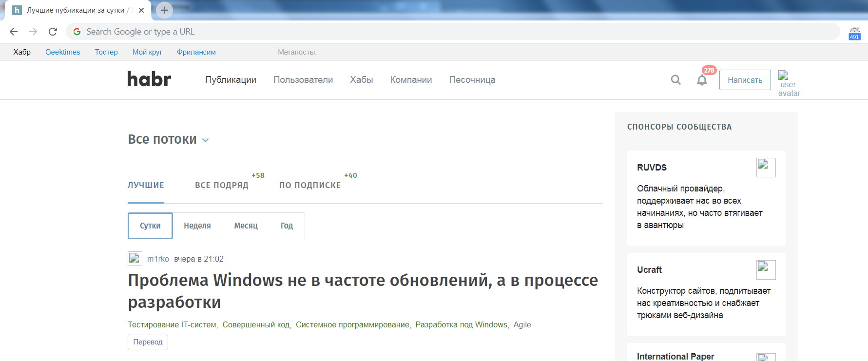The image size is (868, 361).
Task: Click the Перевод label
Action: pyautogui.click(x=148, y=342)
